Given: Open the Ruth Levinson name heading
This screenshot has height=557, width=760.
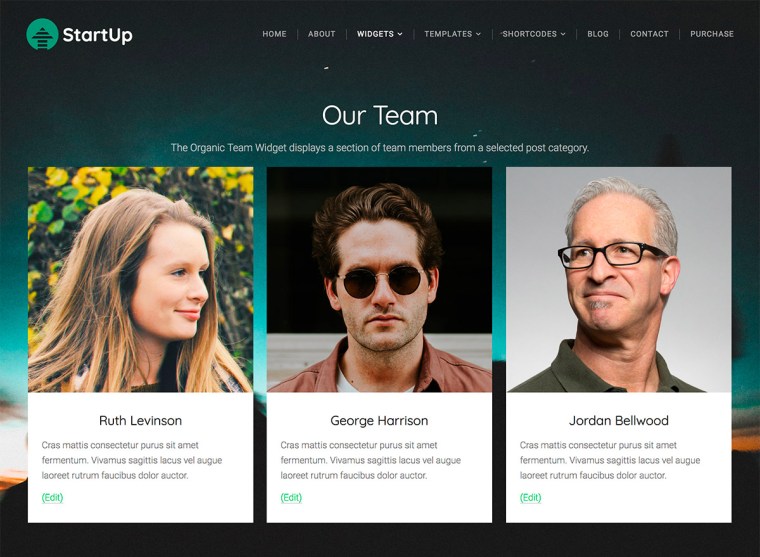Looking at the screenshot, I should 141,420.
